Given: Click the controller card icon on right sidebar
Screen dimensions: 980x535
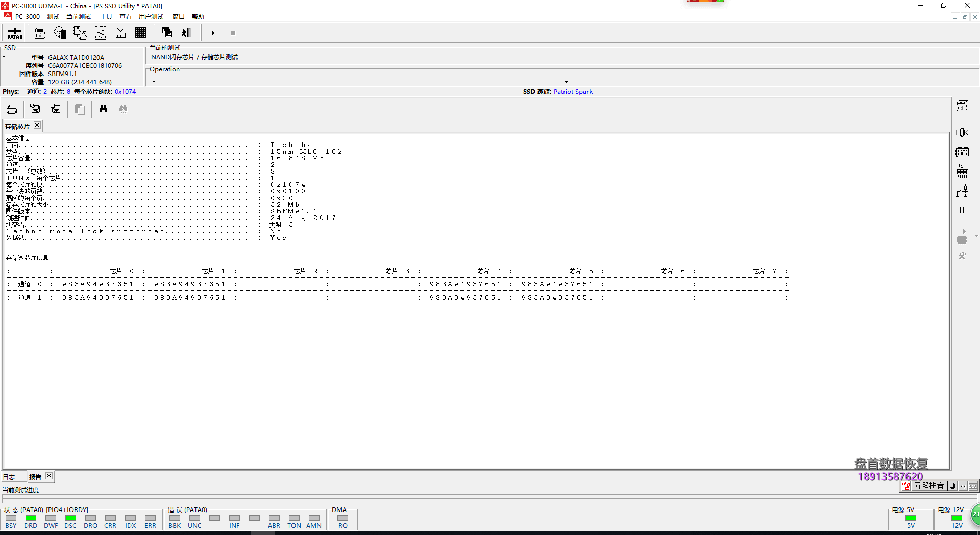Looking at the screenshot, I should 962,152.
